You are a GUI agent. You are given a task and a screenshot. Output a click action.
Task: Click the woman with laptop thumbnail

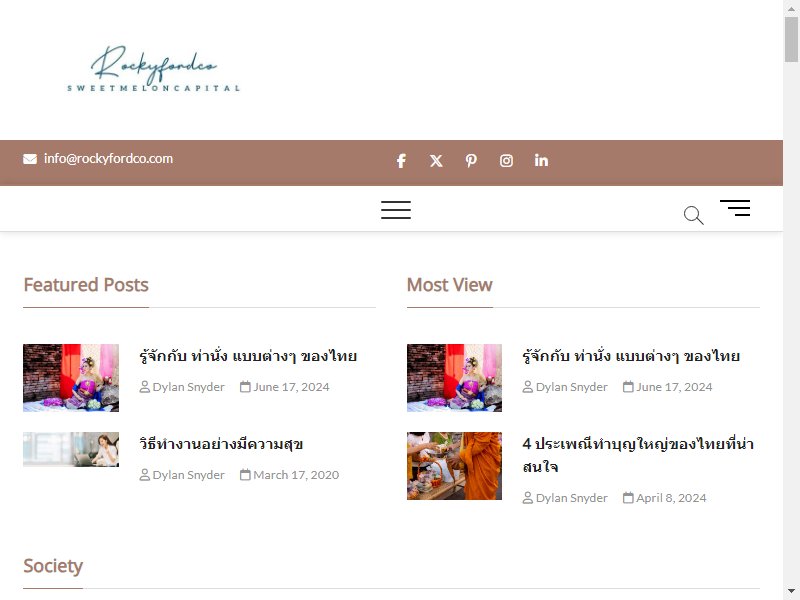coord(71,449)
